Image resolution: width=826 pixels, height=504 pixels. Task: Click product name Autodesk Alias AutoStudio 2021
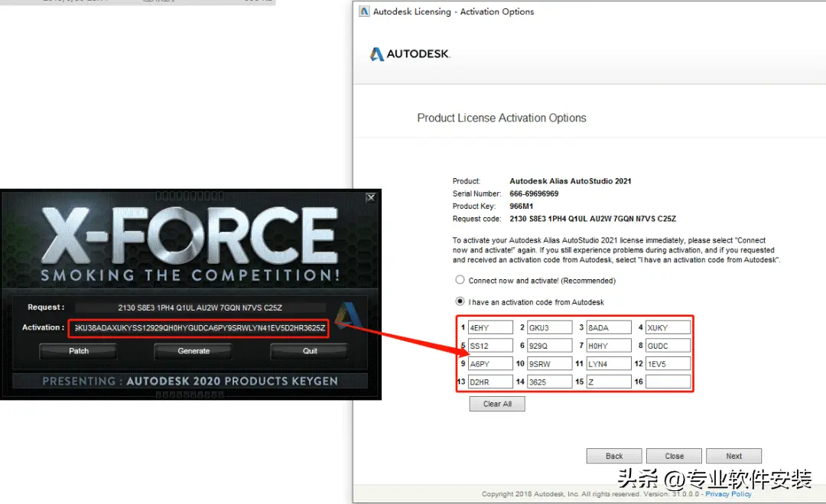(570, 180)
